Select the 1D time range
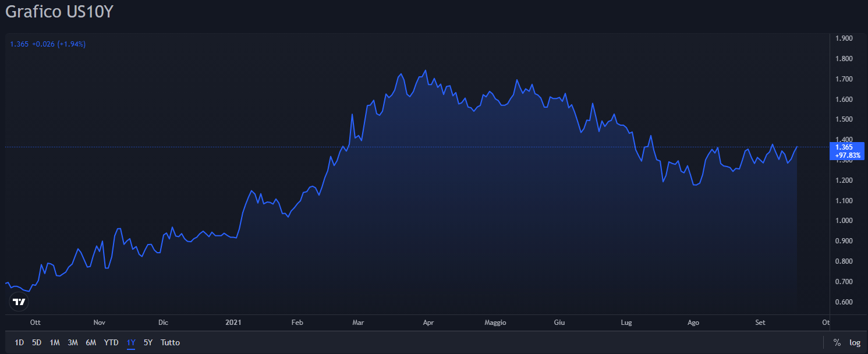 (x=19, y=342)
